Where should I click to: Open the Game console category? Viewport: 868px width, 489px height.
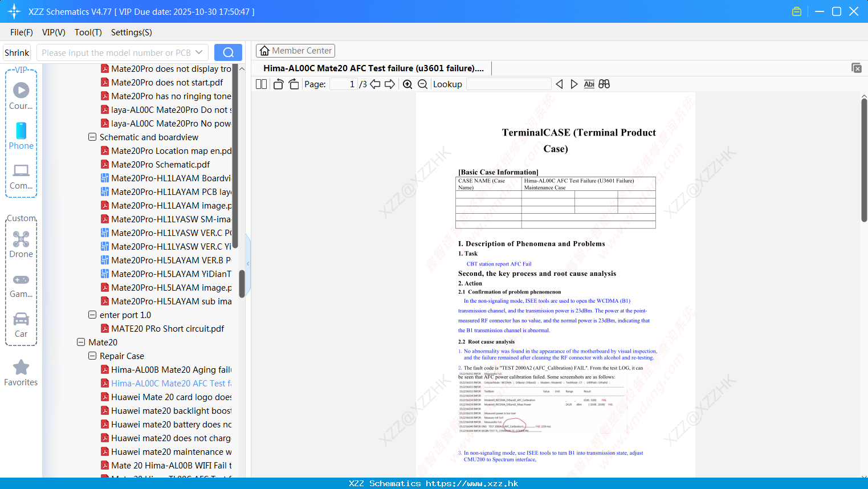coord(21,286)
